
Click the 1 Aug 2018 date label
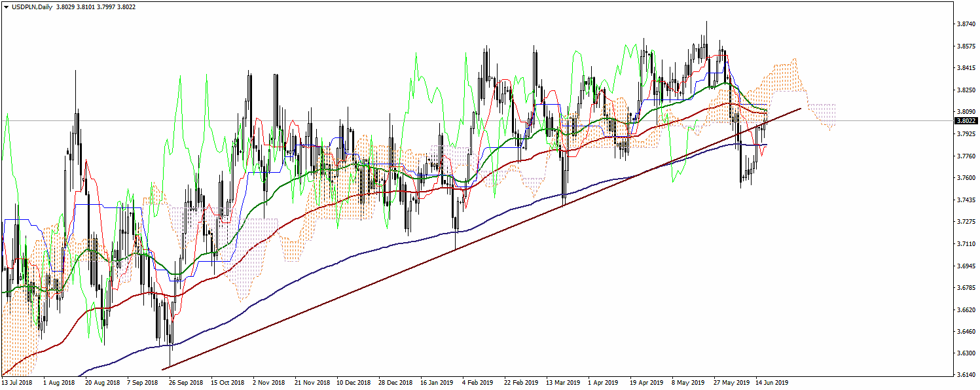(58, 383)
